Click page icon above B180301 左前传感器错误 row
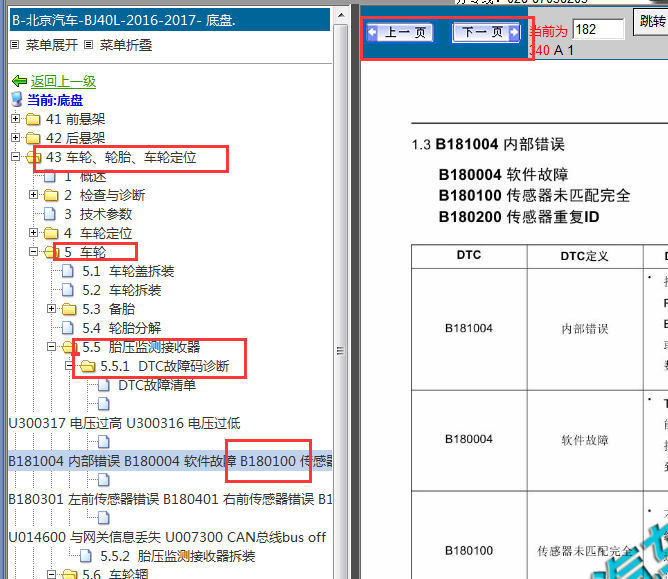This screenshot has height=579, width=668. [104, 480]
